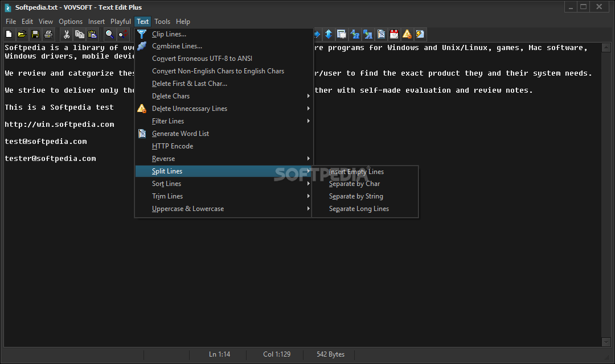Click the word list toolbar icon
Image resolution: width=615 pixels, height=364 pixels.
coord(381,35)
